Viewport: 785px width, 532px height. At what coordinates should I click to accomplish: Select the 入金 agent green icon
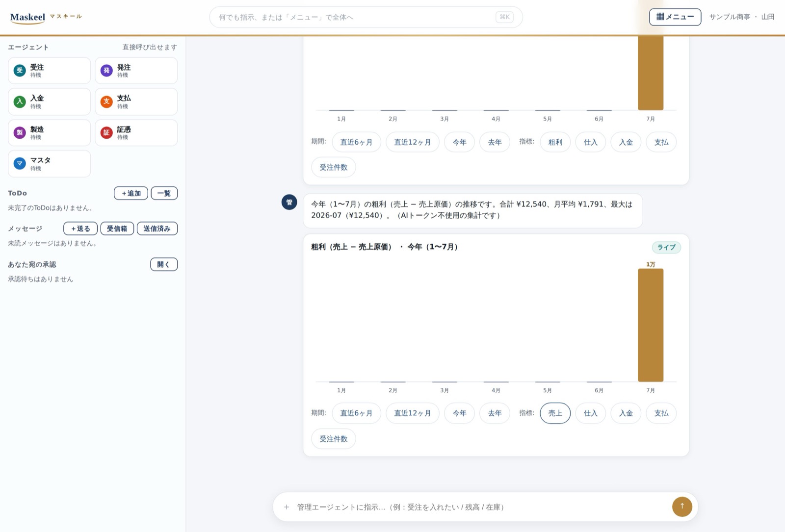click(x=20, y=101)
